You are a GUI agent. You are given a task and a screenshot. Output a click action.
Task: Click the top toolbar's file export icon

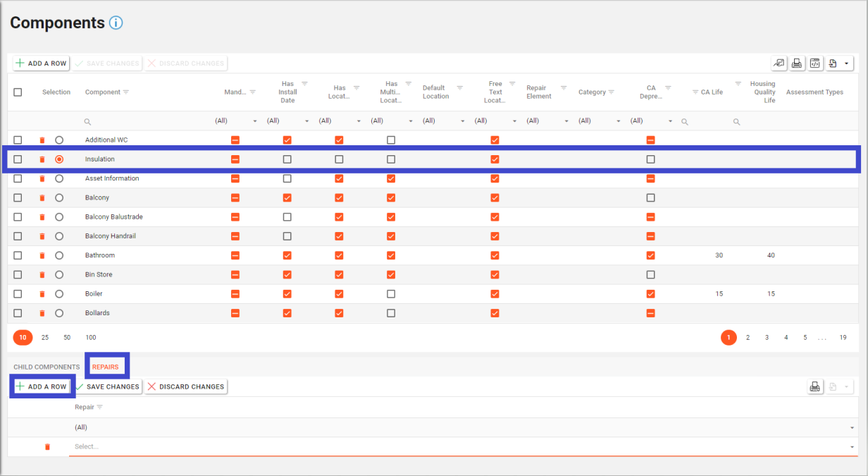pos(833,63)
